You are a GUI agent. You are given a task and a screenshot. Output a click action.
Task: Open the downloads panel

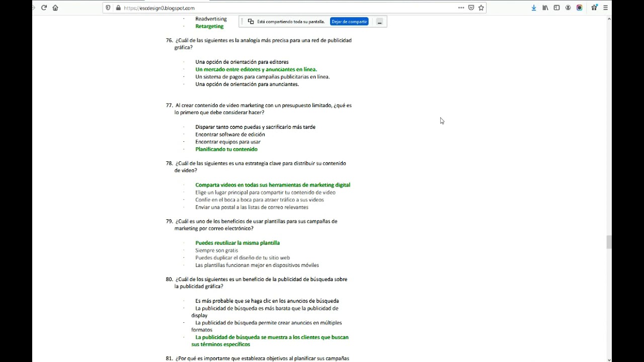coord(534,8)
